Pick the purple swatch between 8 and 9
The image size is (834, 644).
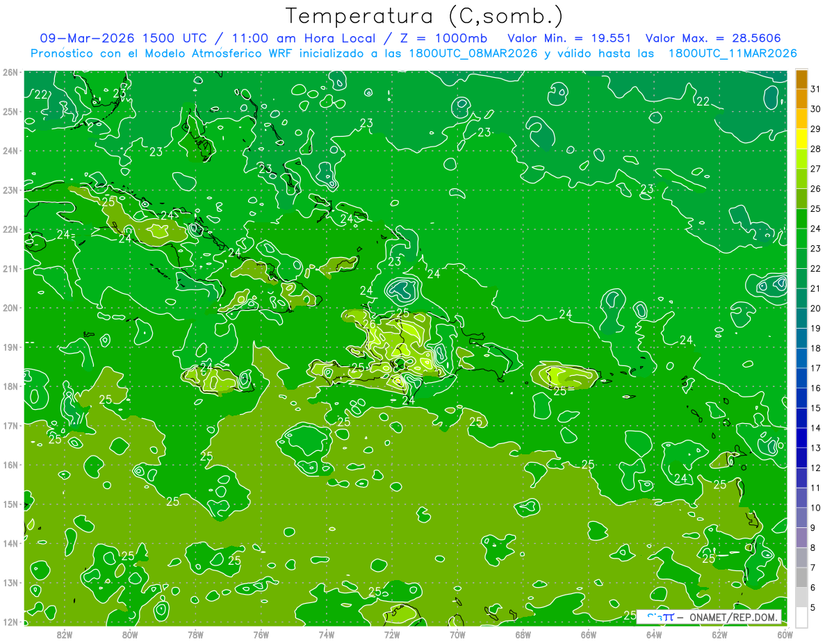801,538
